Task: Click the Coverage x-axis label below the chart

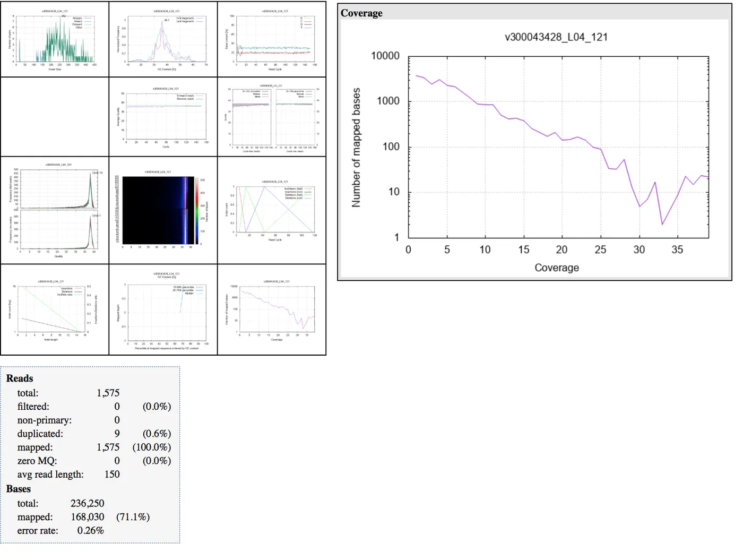Action: [x=557, y=268]
